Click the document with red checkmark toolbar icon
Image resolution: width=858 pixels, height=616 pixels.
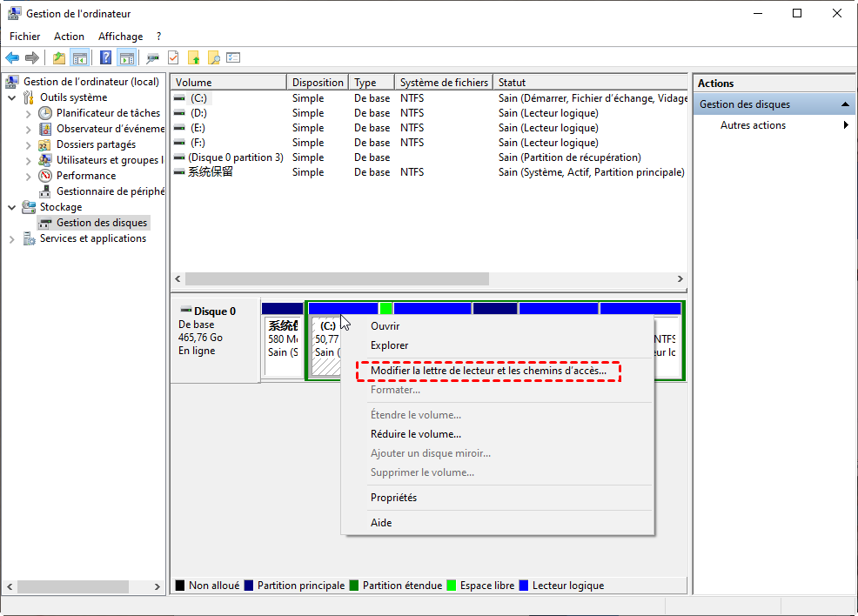(173, 57)
